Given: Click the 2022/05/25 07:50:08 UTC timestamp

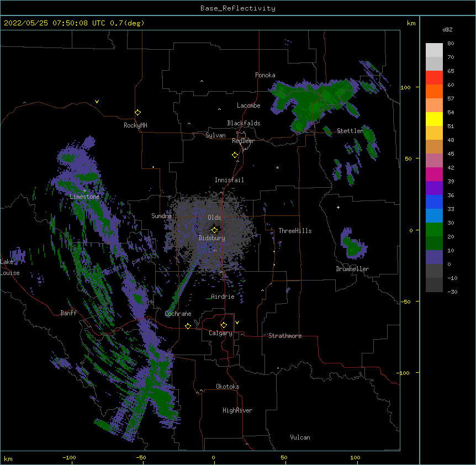Looking at the screenshot, I should [x=54, y=23].
